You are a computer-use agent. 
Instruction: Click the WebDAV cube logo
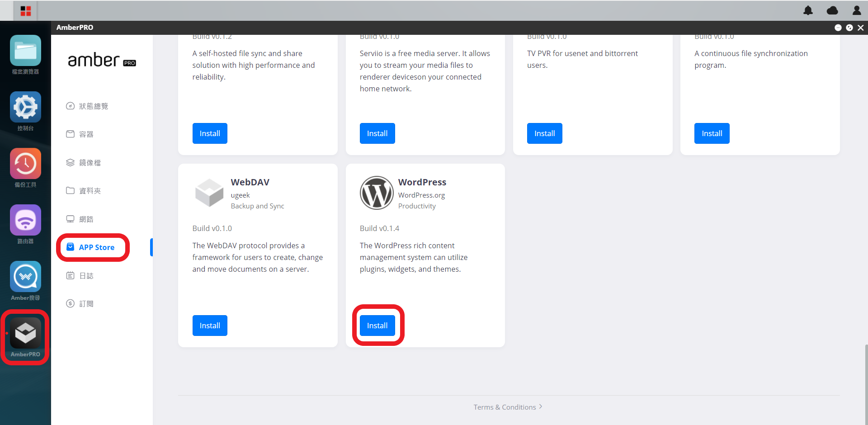pyautogui.click(x=209, y=193)
